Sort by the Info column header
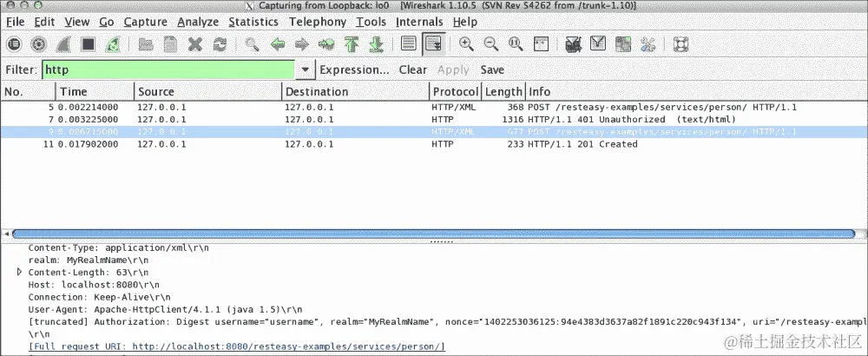The image size is (868, 356). click(x=696, y=91)
